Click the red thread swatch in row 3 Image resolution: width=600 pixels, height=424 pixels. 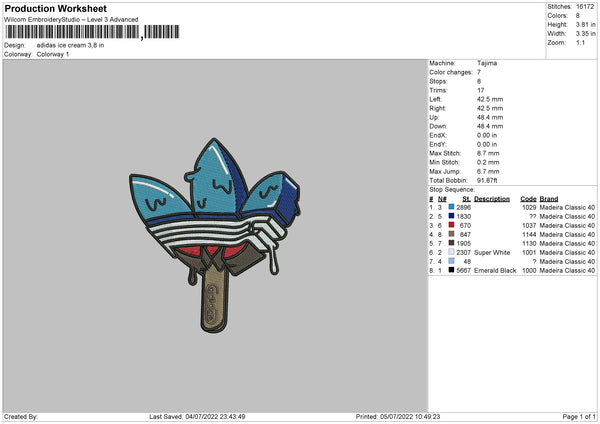[452, 225]
